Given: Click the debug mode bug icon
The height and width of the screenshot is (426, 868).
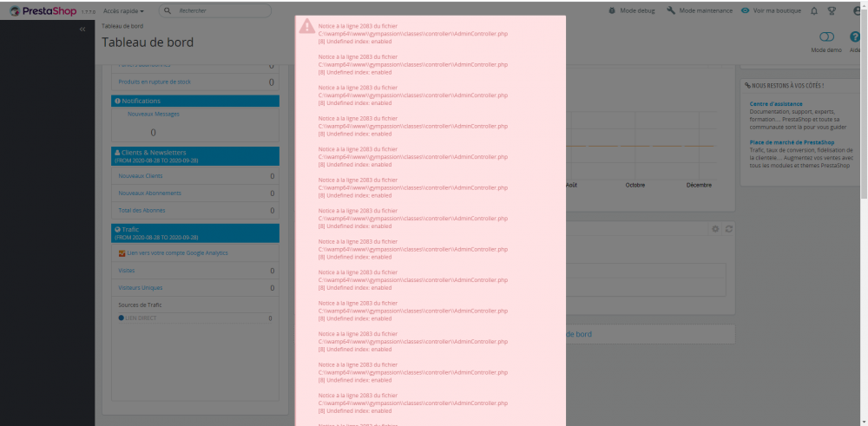Looking at the screenshot, I should pos(612,10).
